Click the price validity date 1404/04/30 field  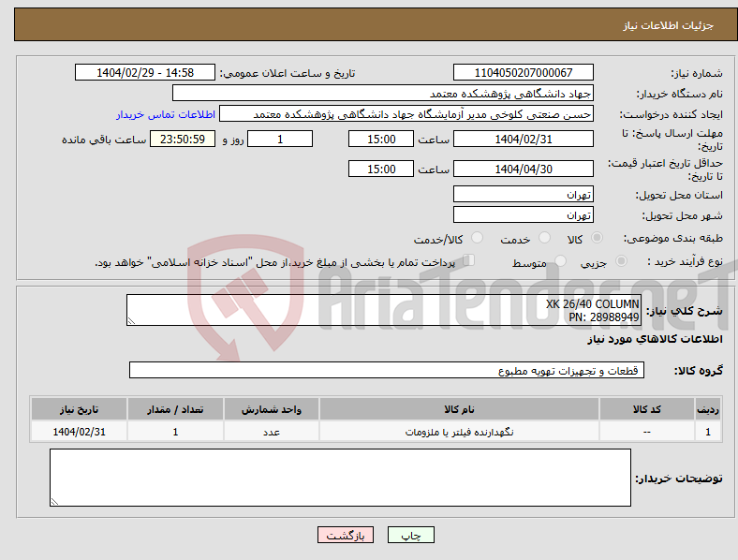click(523, 169)
